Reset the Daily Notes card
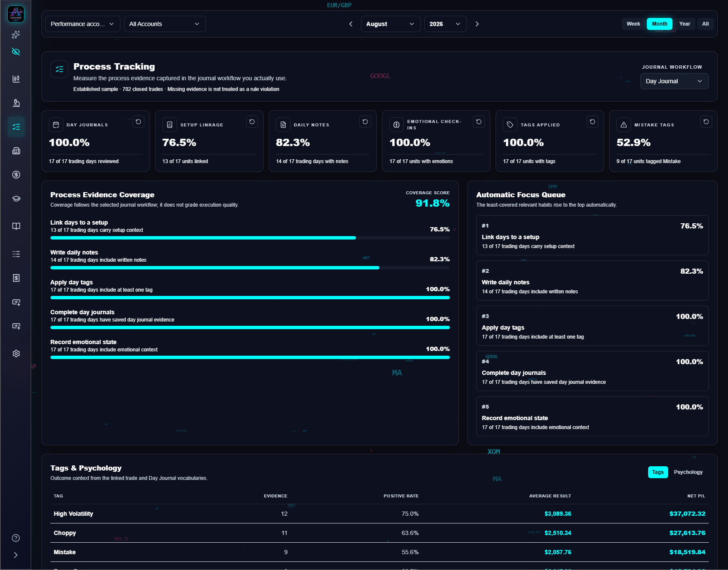Screen dimensions: 728x570 point(365,122)
